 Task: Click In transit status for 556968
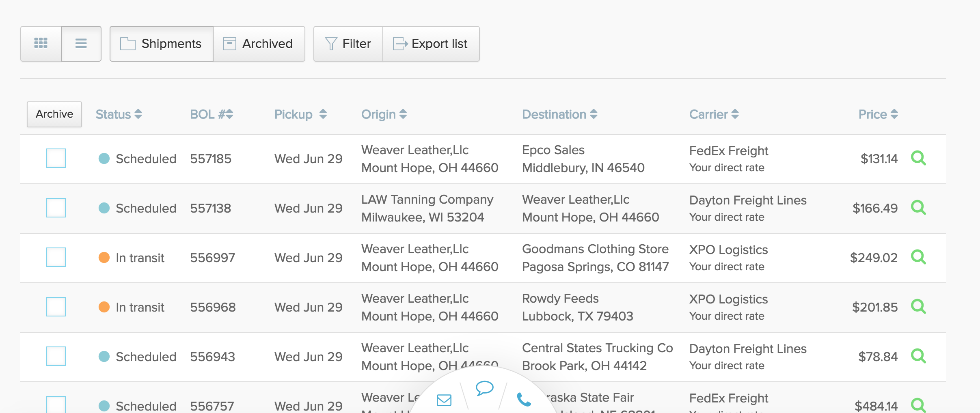point(140,307)
